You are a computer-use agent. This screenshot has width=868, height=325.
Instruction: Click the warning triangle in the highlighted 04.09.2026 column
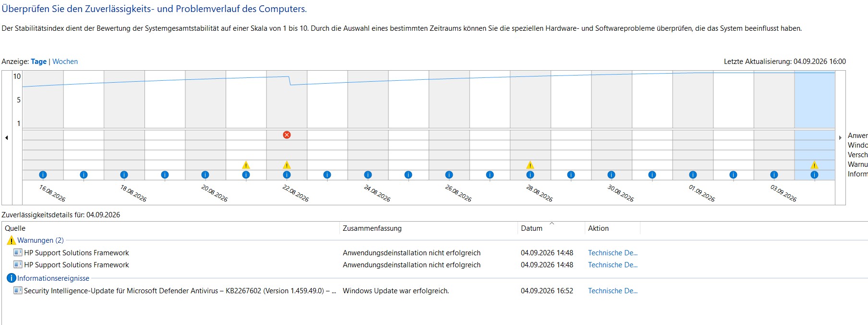(814, 165)
